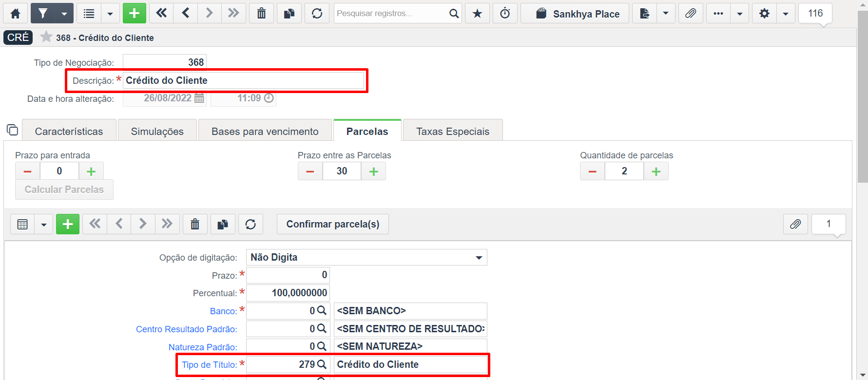Go to previous record in top toolbar

(185, 13)
